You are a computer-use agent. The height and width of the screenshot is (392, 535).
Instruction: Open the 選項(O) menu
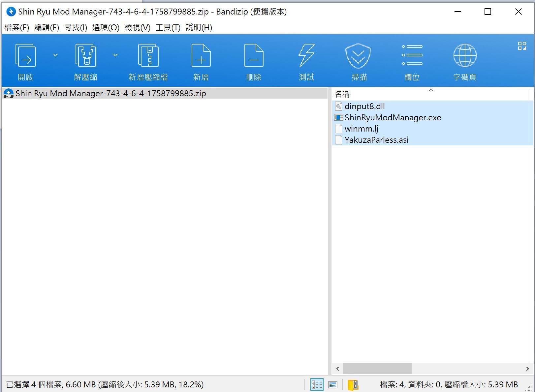coord(106,27)
